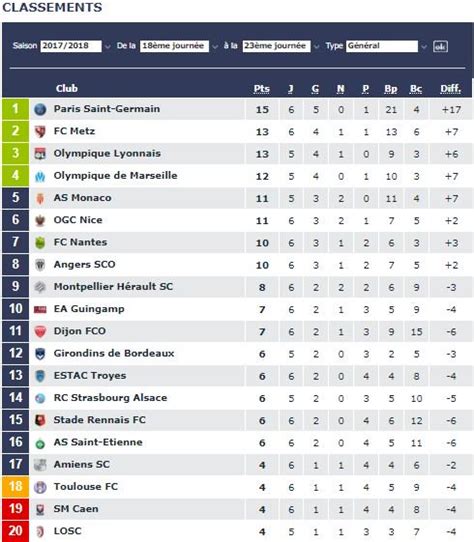Open the Girondins de Bordeaux club link
Viewport: 474px width, 542px height.
114,353
